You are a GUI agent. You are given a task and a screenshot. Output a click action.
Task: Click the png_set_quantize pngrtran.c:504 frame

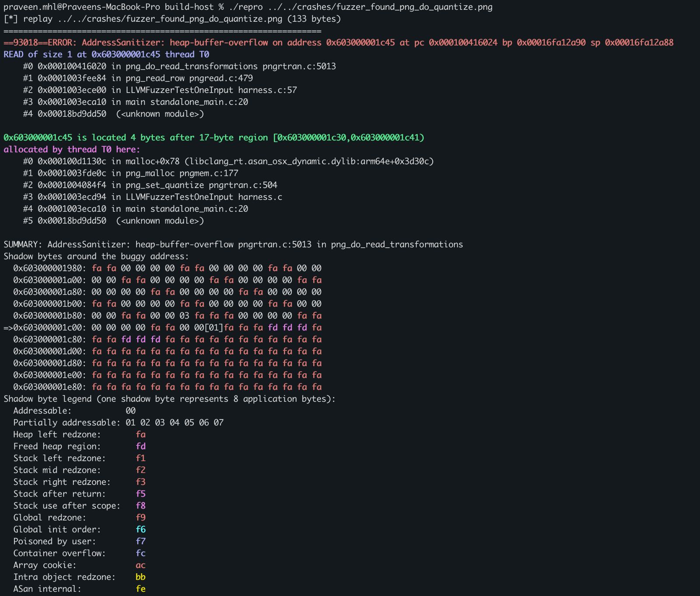[x=150, y=185]
